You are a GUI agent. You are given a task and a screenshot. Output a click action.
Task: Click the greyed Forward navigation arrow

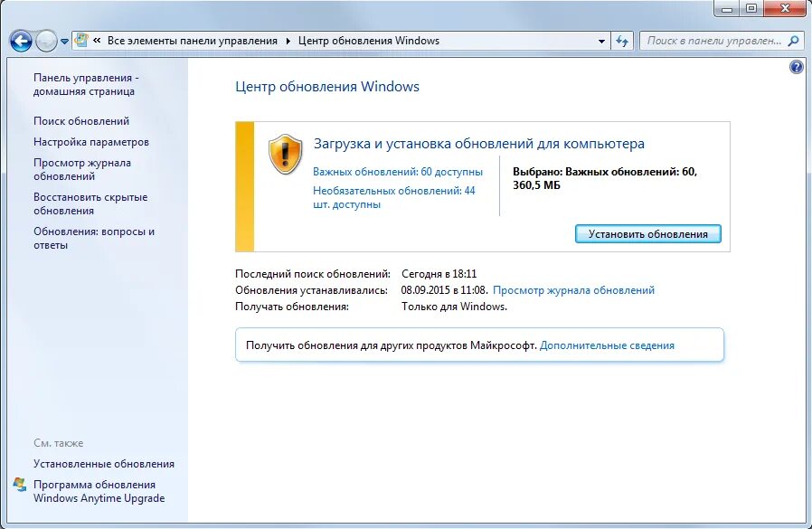pyautogui.click(x=46, y=41)
